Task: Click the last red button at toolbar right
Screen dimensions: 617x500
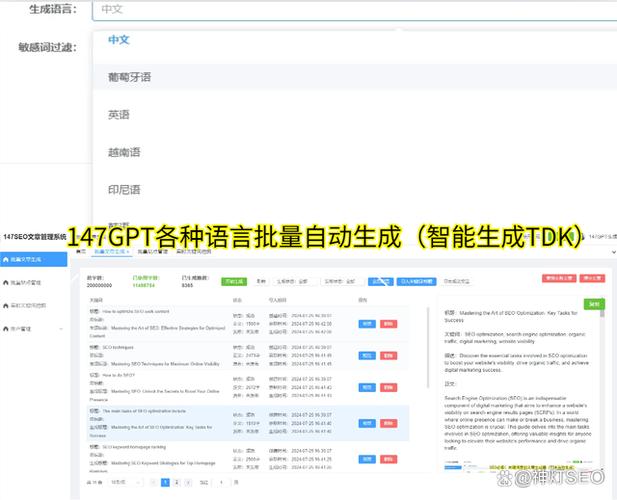Action: [x=593, y=279]
